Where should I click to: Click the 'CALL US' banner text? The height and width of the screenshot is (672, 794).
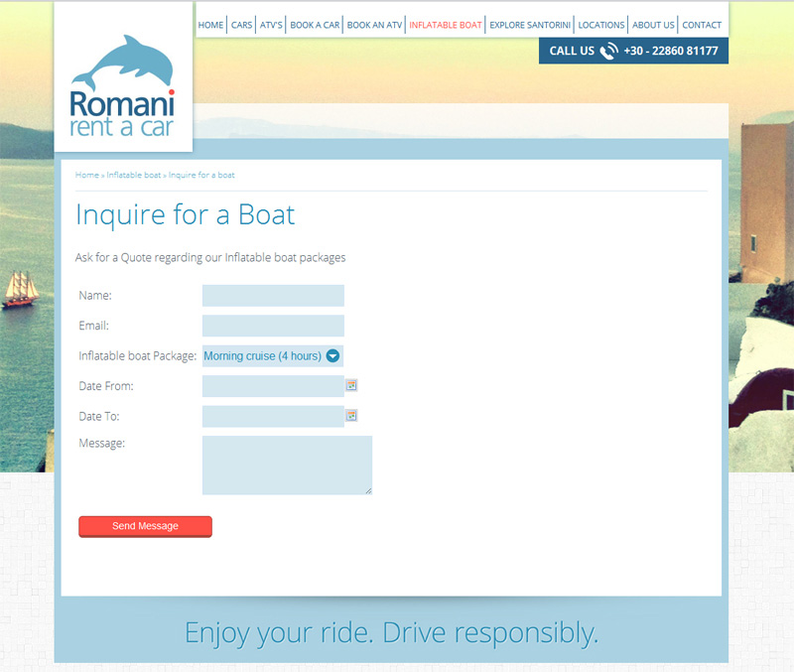point(572,51)
